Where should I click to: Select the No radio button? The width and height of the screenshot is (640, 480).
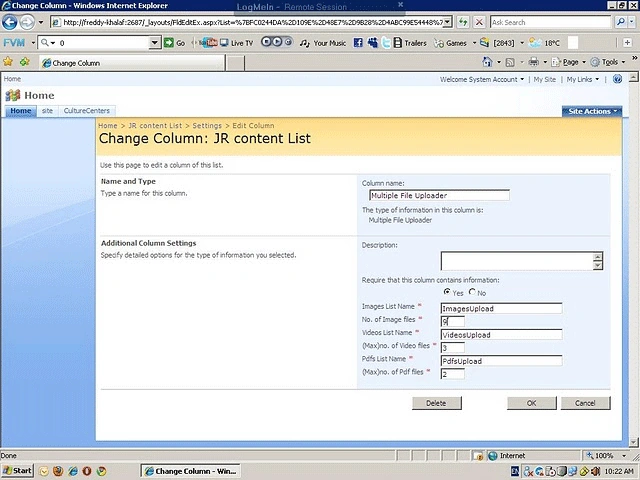click(x=472, y=292)
